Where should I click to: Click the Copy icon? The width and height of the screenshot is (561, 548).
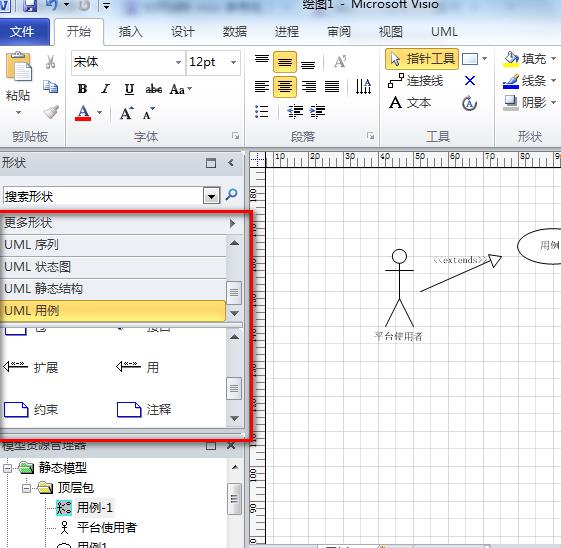click(50, 87)
